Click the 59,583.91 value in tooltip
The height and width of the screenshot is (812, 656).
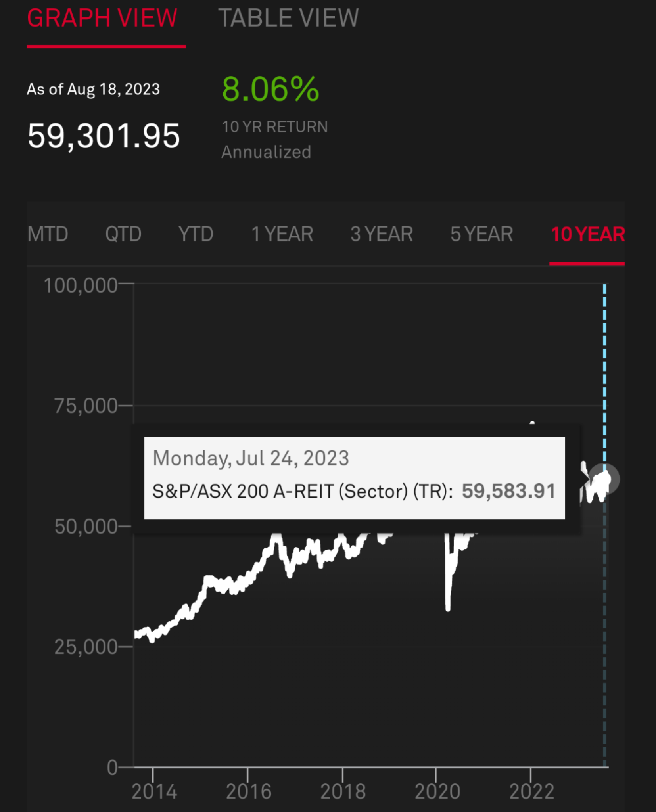pos(508,491)
